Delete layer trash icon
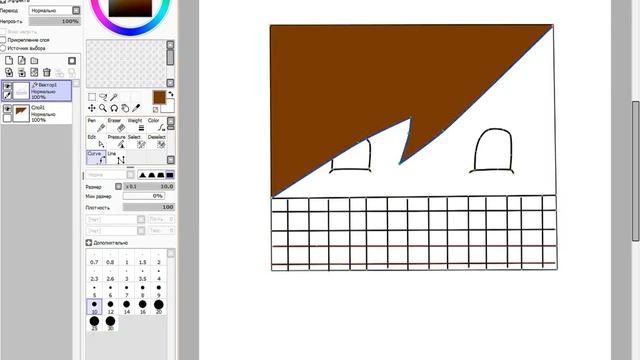The height and width of the screenshot is (360, 640). coord(47,73)
